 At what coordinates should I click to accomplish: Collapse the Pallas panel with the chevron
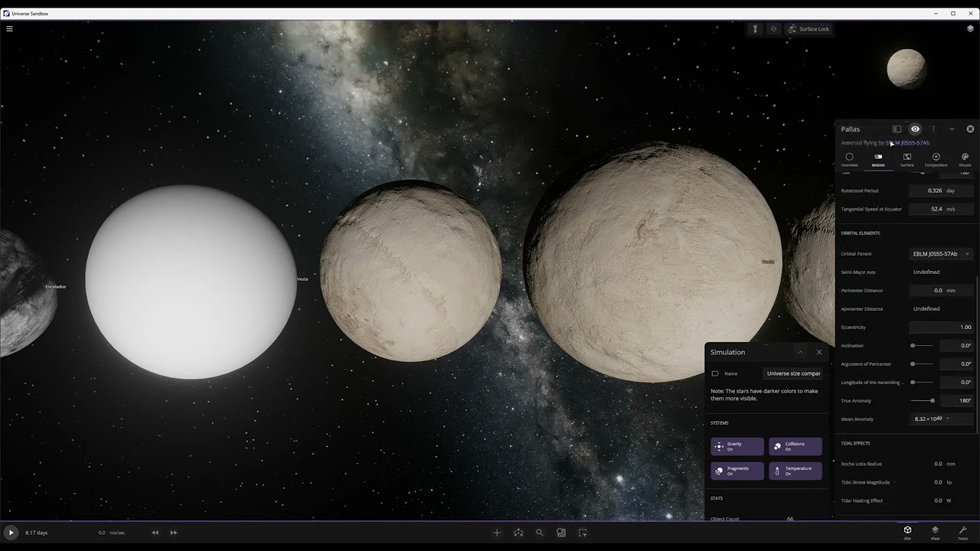tap(952, 129)
